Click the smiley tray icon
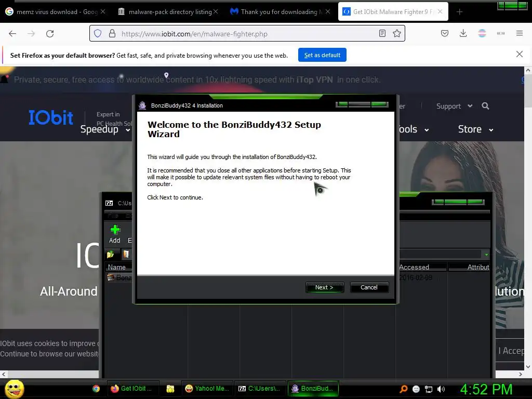This screenshot has height=399, width=532. 416,389
